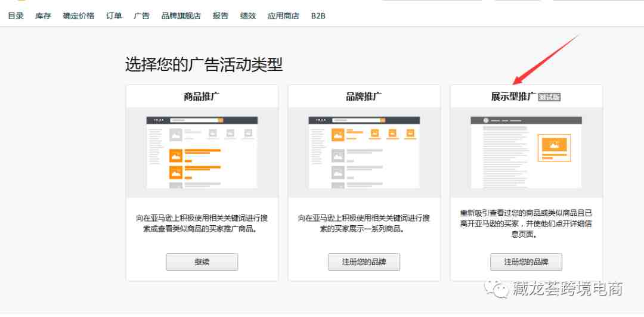
Task: Click the 品牌推广 description text
Action: pyautogui.click(x=364, y=223)
